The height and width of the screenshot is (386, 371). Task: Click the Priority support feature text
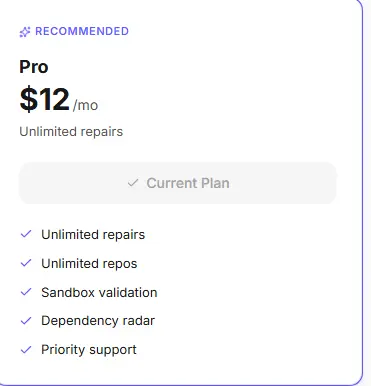point(89,350)
